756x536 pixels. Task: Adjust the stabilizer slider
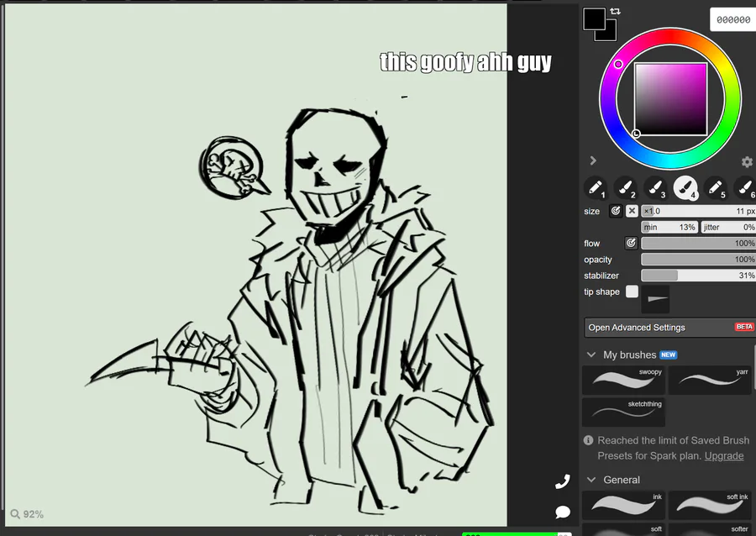(698, 276)
